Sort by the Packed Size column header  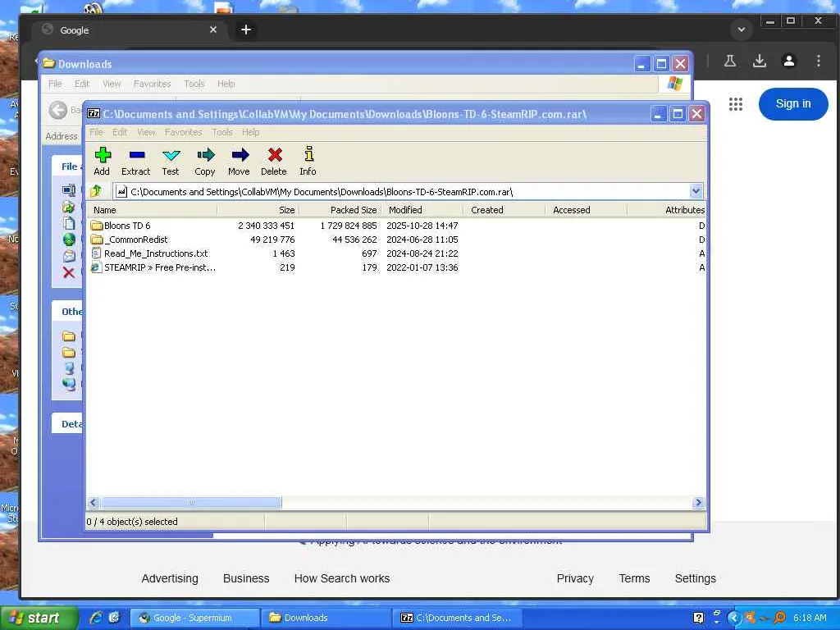(340, 210)
